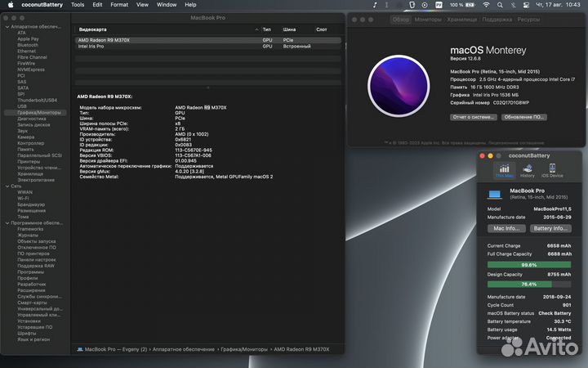Click the Mac Info button
The width and height of the screenshot is (588, 368).
click(x=506, y=228)
